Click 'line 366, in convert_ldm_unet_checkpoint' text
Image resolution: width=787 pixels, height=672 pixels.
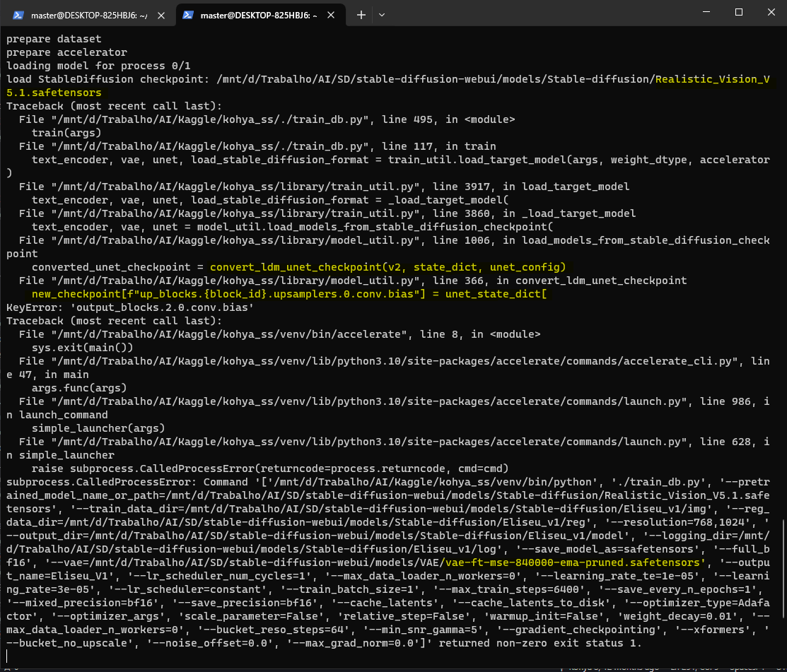coord(559,281)
